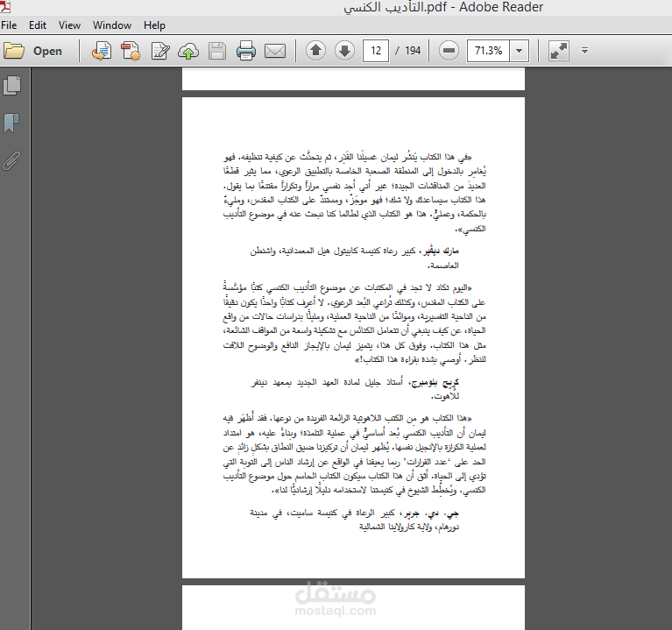Open the Help menu
Viewport: 672px width, 630px height.
coord(154,25)
